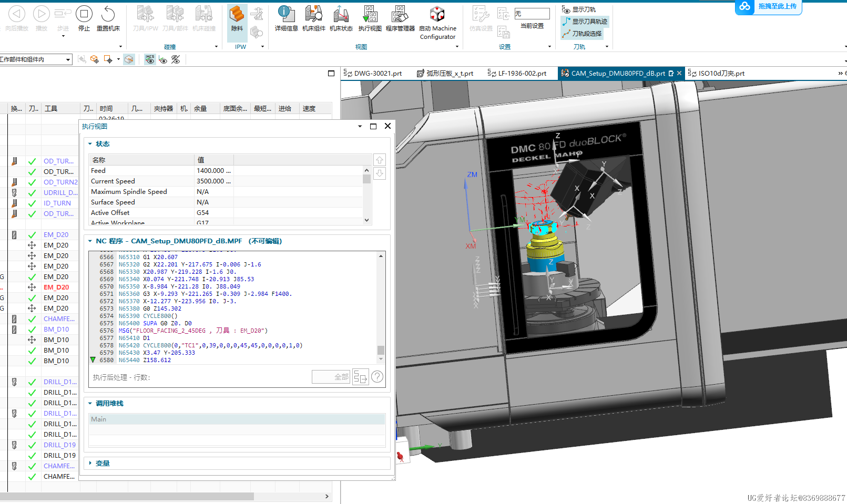The width and height of the screenshot is (847, 504).
Task: Click the 执行视图 execution view icon
Action: coord(370,18)
